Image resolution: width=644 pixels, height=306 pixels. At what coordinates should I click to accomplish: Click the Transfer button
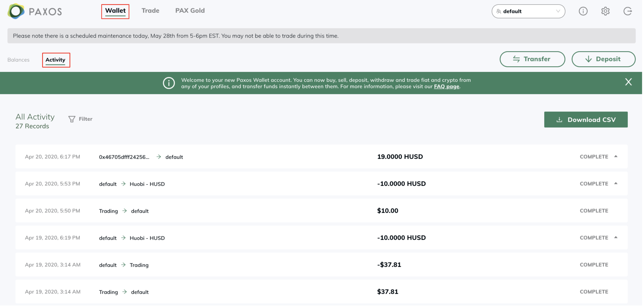pos(532,59)
